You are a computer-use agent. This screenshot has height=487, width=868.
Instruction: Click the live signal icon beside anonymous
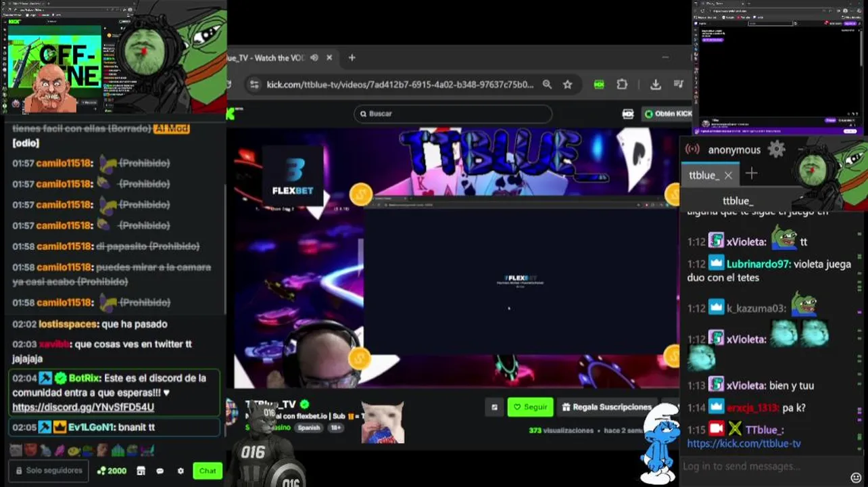tap(692, 149)
